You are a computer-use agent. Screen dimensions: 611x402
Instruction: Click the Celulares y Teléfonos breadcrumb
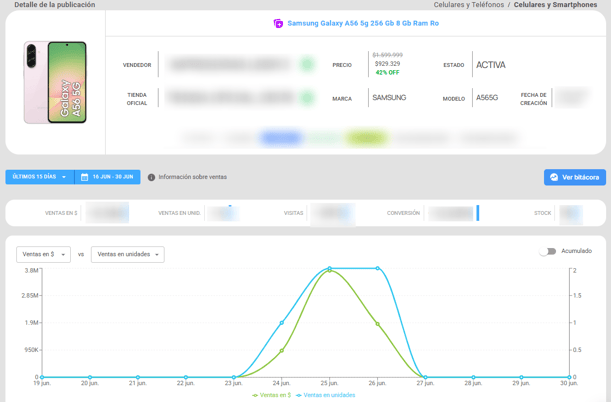click(x=469, y=5)
